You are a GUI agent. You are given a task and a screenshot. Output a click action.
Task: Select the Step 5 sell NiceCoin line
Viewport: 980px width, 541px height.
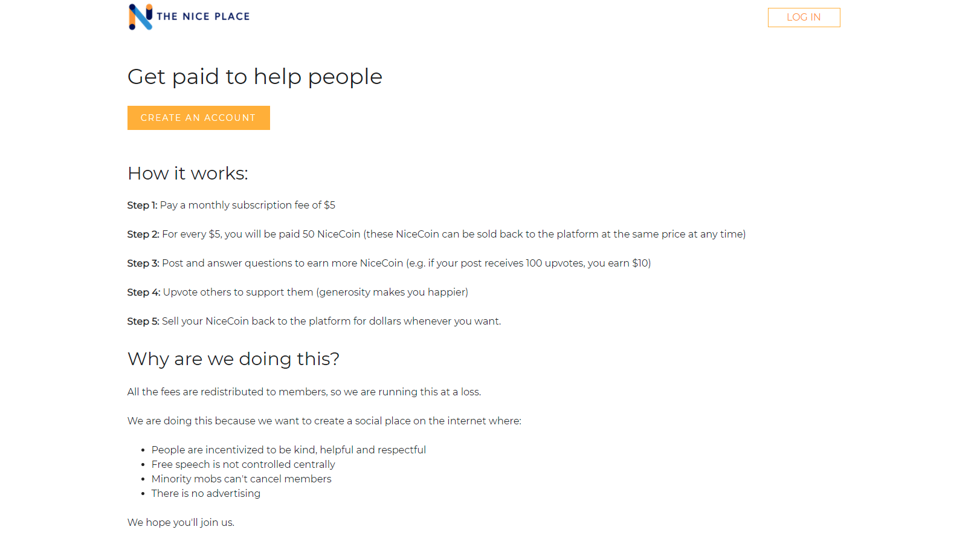coord(314,321)
